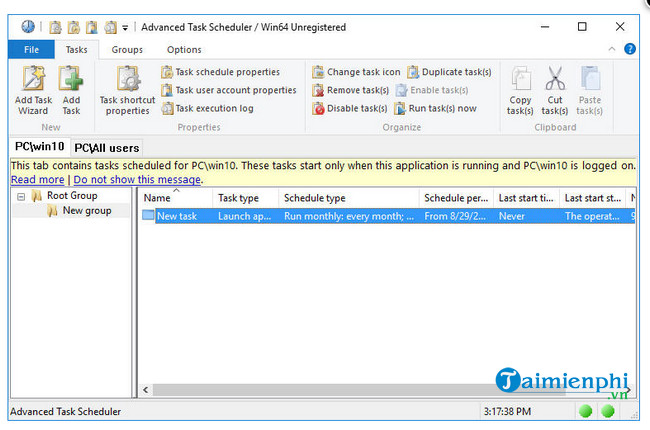Click the The operat... status cell
This screenshot has height=430, width=650.
click(x=592, y=216)
